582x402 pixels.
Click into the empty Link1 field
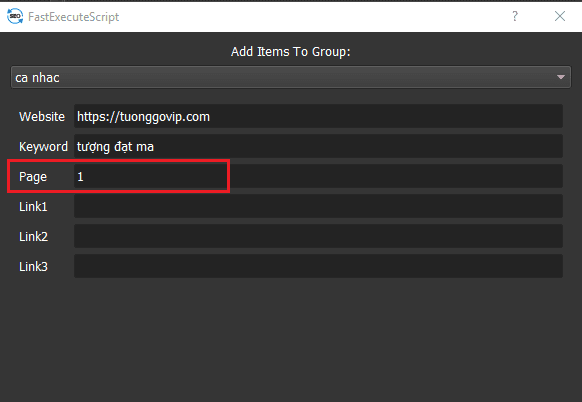[318, 206]
